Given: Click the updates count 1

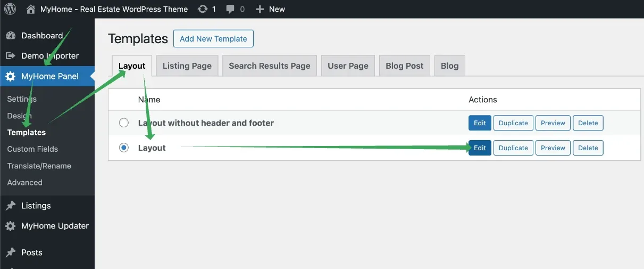Looking at the screenshot, I should point(214,9).
